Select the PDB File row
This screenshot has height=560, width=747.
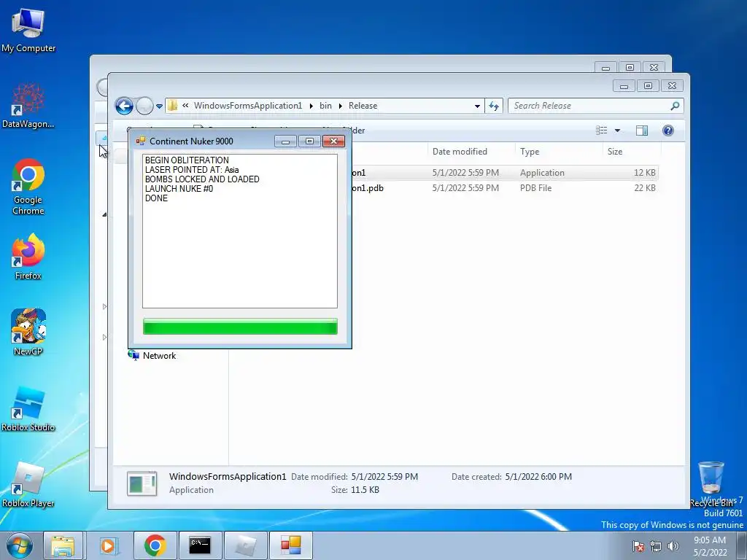pos(505,188)
